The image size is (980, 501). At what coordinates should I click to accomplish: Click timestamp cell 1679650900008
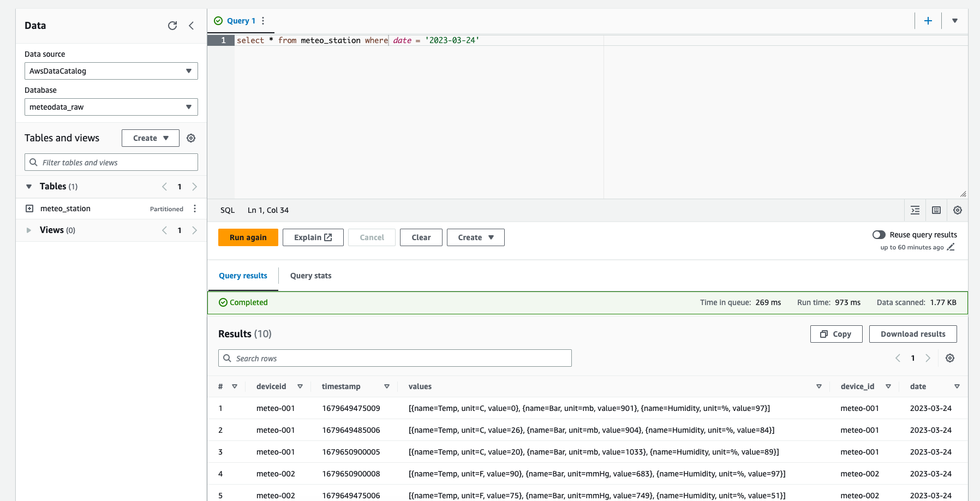pyautogui.click(x=351, y=474)
